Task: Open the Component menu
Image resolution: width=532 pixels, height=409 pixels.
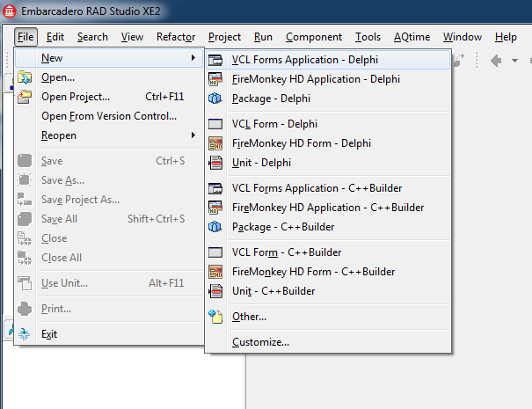Action: [x=314, y=37]
